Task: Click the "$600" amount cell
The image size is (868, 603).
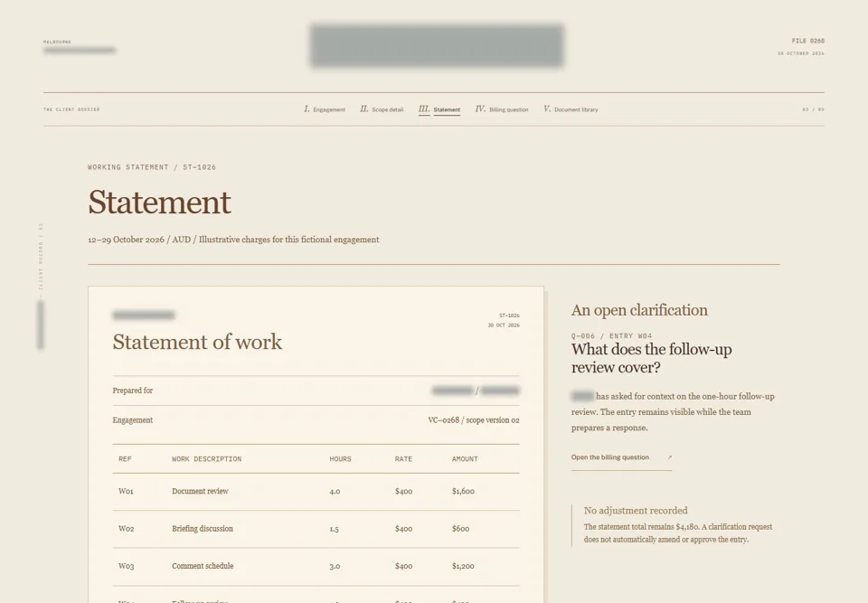Action: (x=460, y=529)
